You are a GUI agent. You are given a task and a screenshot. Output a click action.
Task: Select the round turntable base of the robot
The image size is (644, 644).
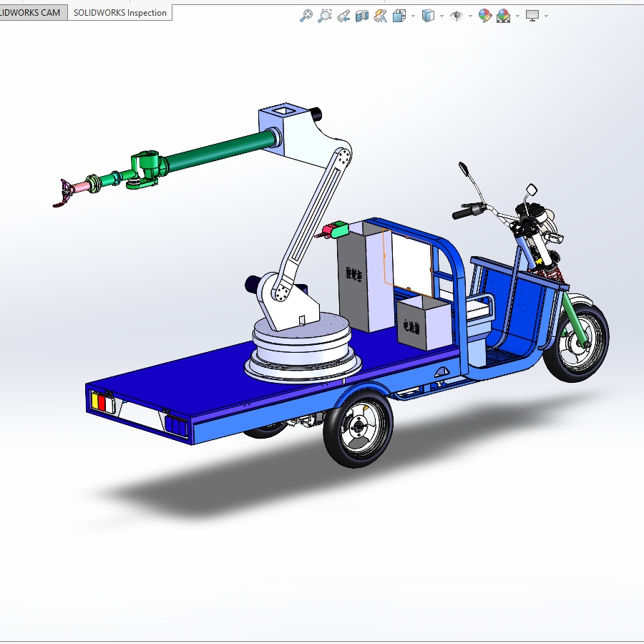tap(303, 347)
